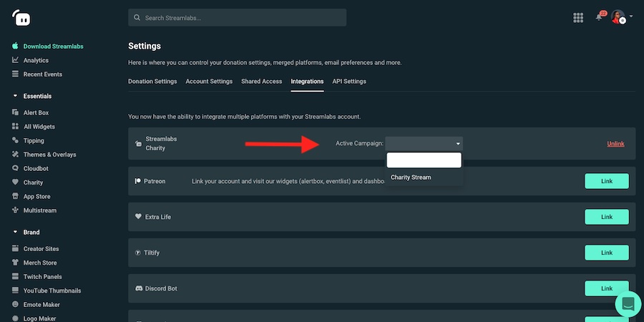Click the Settings page heading

point(145,46)
